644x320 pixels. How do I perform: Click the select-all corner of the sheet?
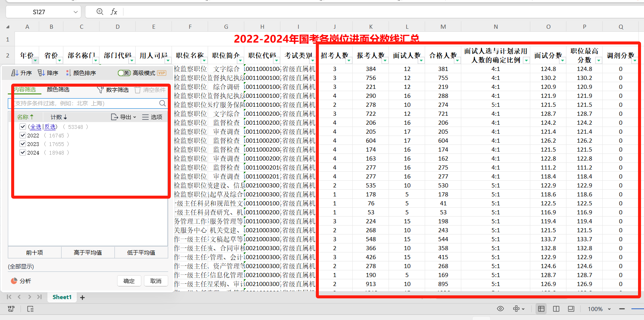click(7, 27)
